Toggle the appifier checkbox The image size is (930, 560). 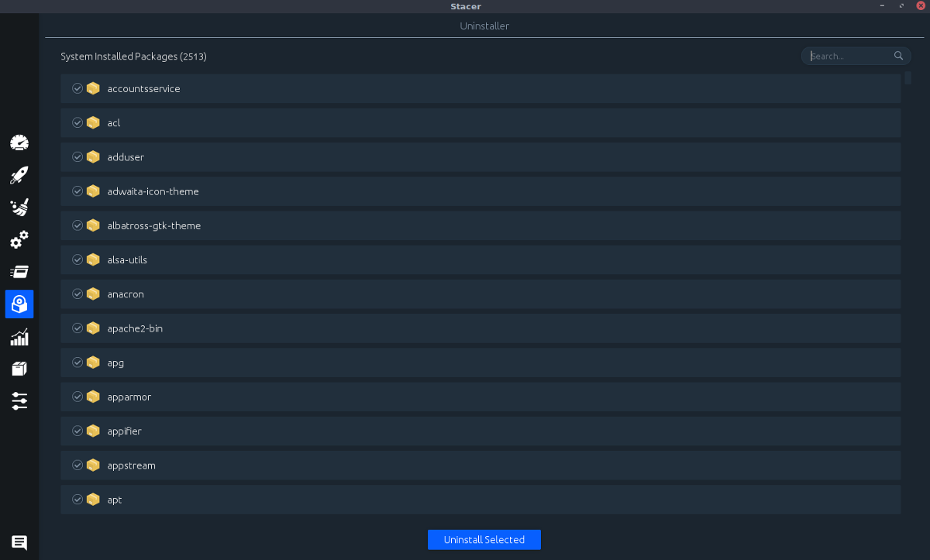click(x=77, y=431)
